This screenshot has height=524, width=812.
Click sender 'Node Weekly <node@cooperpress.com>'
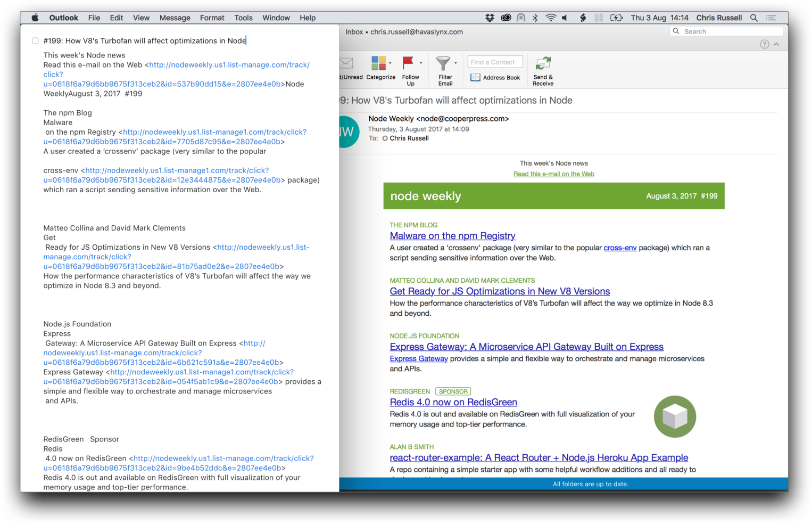click(438, 119)
